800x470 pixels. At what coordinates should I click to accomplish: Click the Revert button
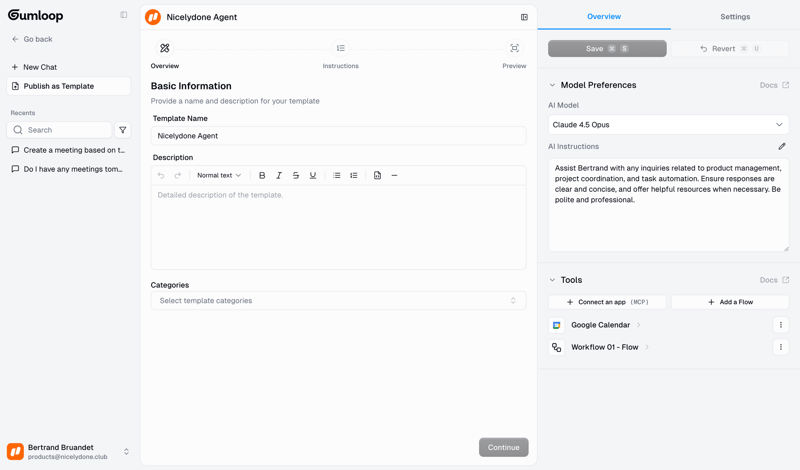pyautogui.click(x=730, y=48)
